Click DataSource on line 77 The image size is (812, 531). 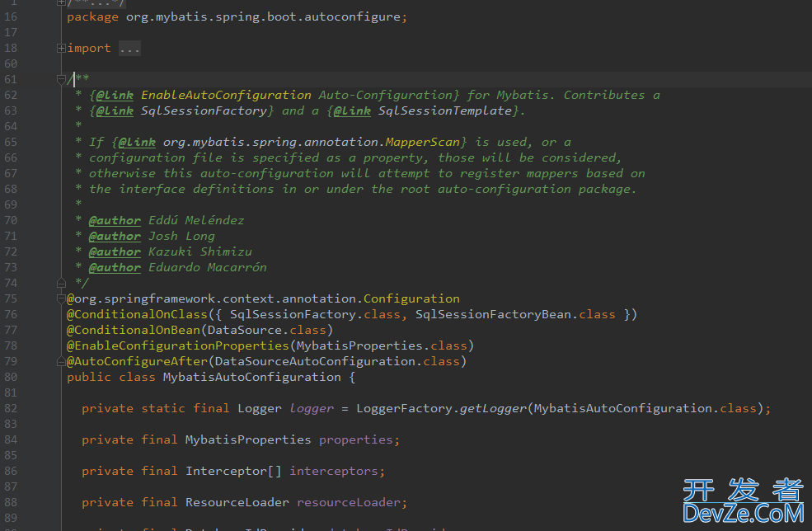point(245,330)
